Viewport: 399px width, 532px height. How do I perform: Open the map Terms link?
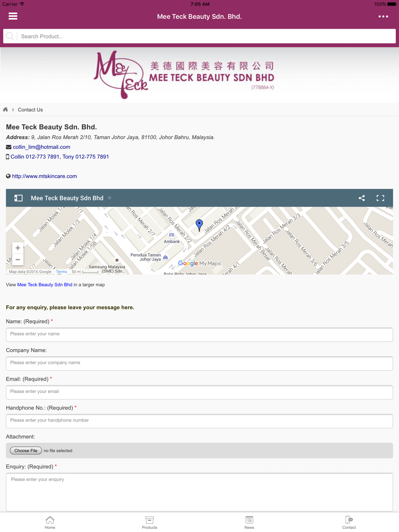point(61,272)
